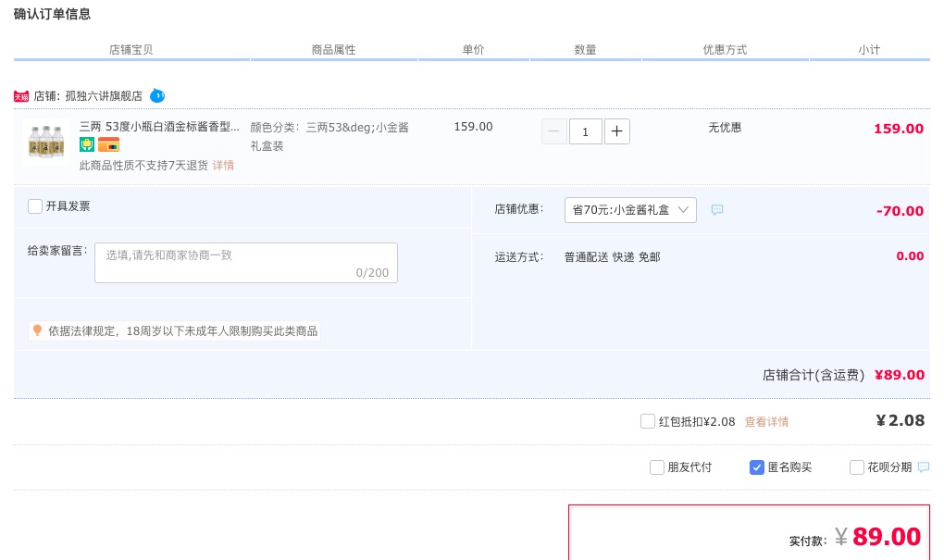
Task: Open the 查看详情 red packet link
Action: pos(766,421)
